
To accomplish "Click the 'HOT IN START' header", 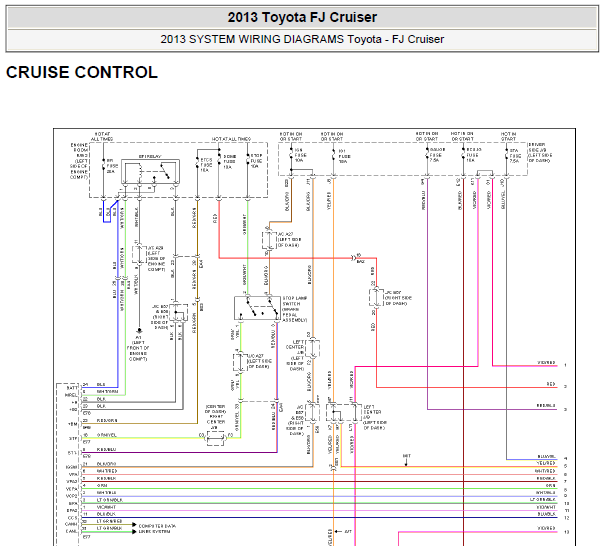I will 508,136.
